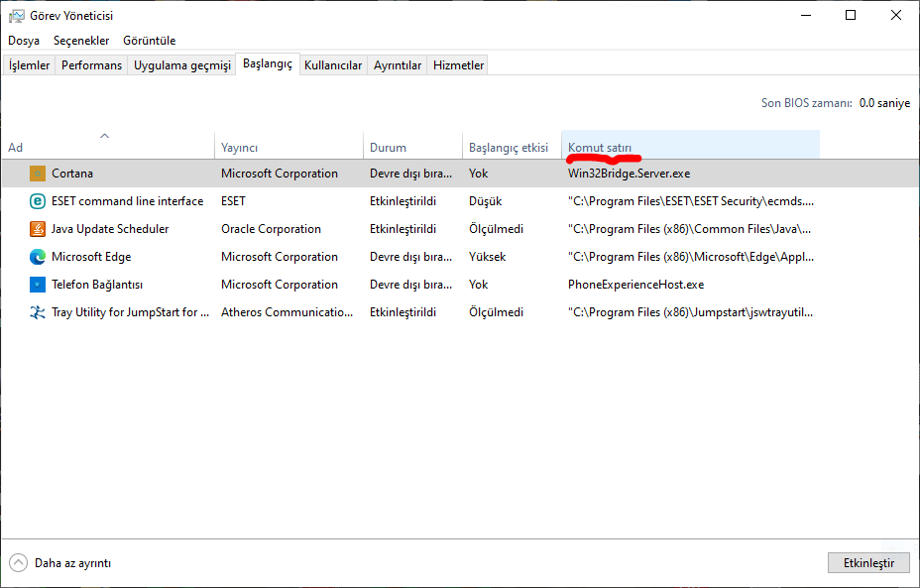
Task: Select the Telefon Bağlantısı entry name
Action: tap(97, 285)
